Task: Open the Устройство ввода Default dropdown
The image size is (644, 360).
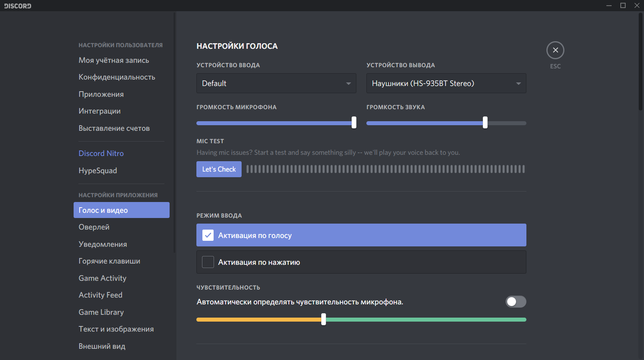Action: coord(276,83)
